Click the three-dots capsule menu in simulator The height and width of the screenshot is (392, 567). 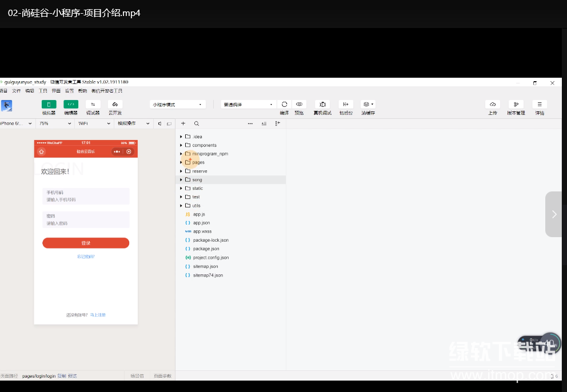117,151
